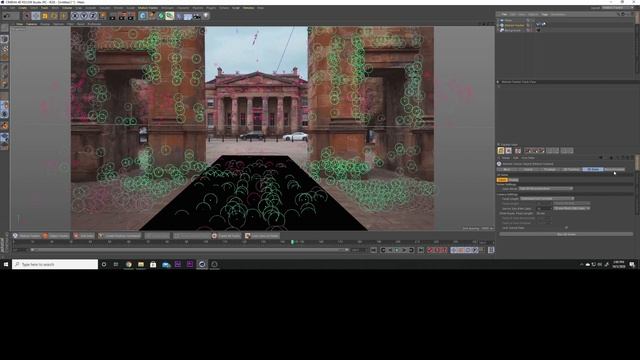The width and height of the screenshot is (640, 360).
Task: Click the Cube primitive icon
Action: coord(142,16)
